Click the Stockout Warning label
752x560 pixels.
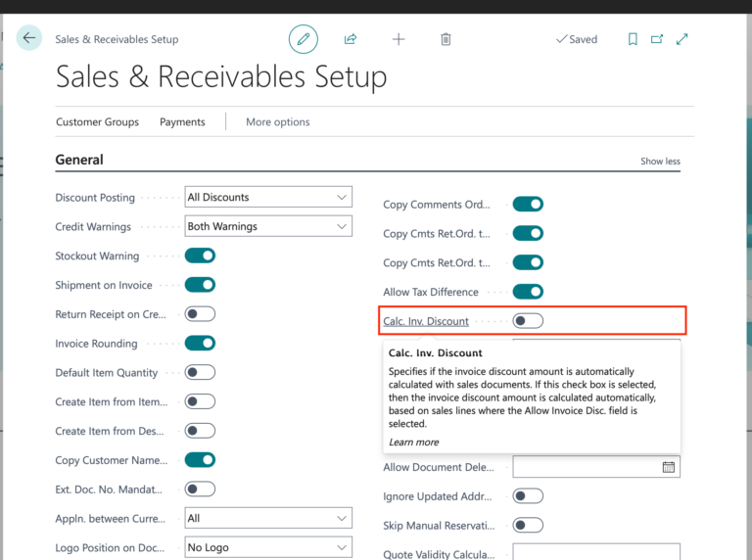(x=97, y=257)
